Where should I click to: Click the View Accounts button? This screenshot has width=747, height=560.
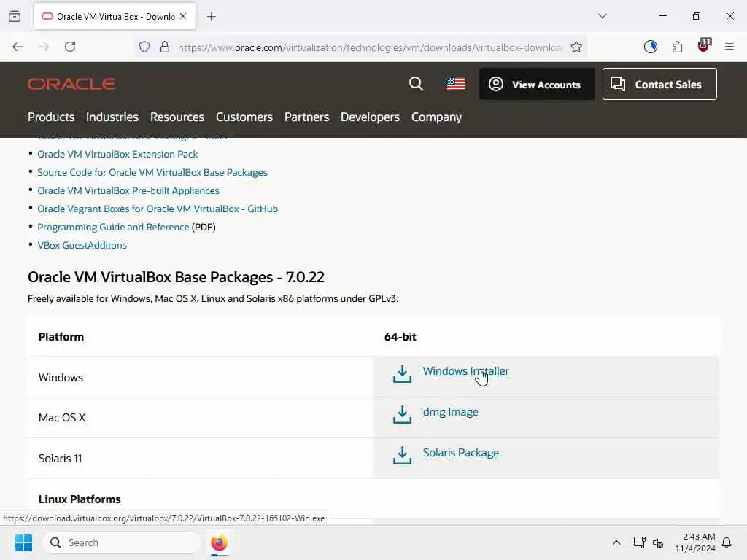tap(537, 85)
